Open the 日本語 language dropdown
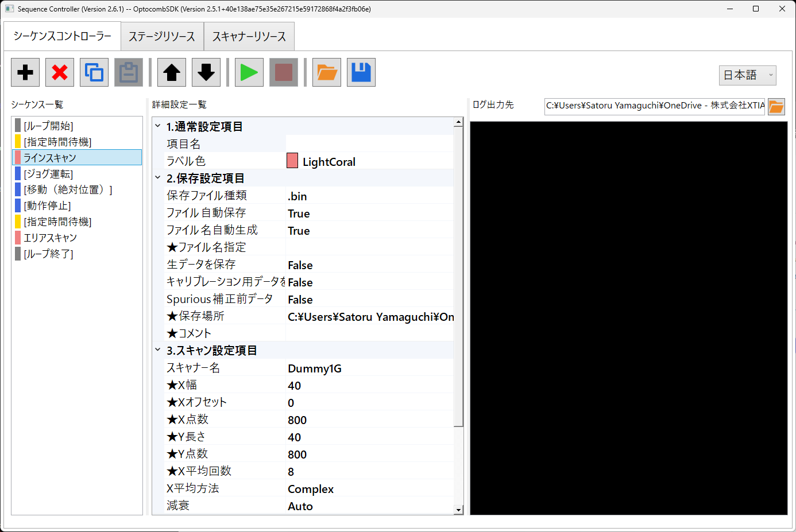796x532 pixels. click(747, 75)
